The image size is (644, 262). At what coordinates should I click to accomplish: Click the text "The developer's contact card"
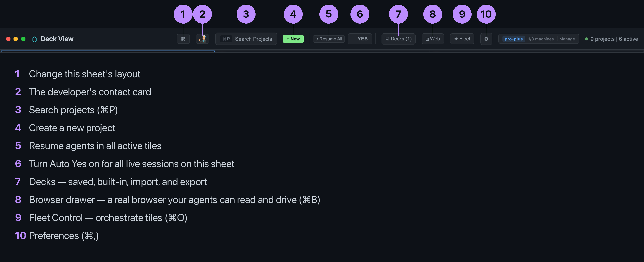click(x=90, y=92)
